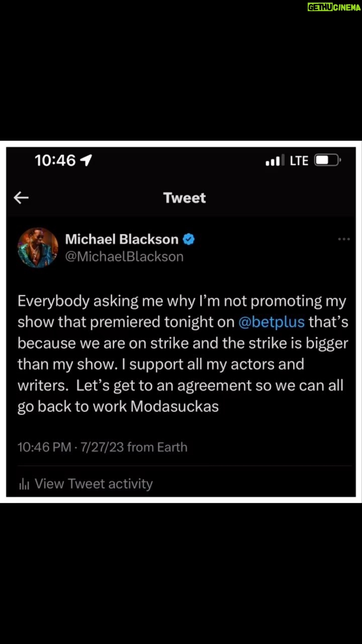
Task: Click the GETHU CINEMA watermark logo
Action: pos(334,7)
